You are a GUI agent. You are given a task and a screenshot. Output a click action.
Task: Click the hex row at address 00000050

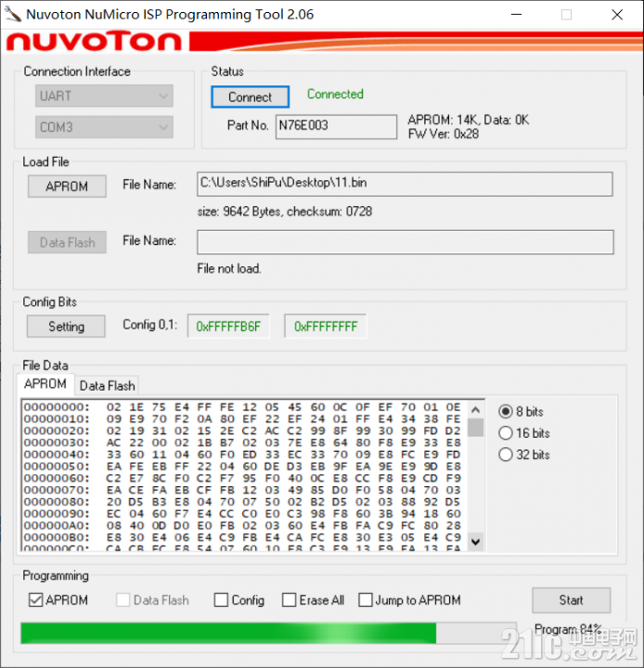point(242,467)
